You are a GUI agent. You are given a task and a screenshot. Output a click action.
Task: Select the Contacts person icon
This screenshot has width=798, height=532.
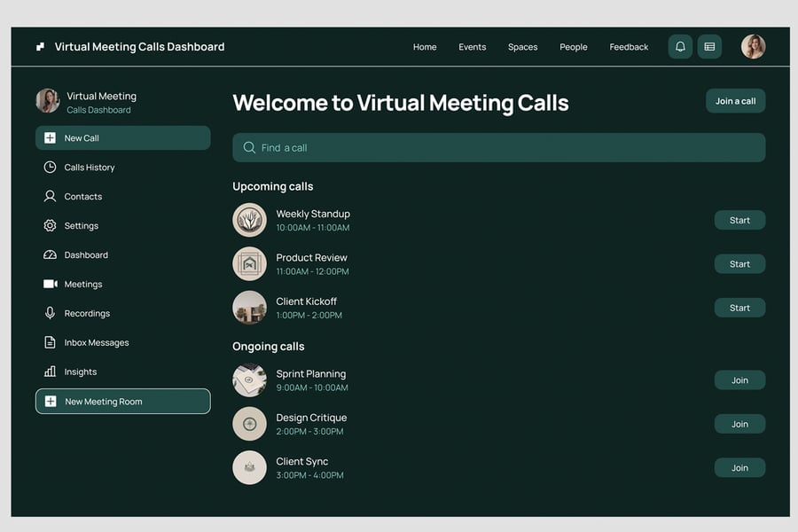pyautogui.click(x=50, y=197)
